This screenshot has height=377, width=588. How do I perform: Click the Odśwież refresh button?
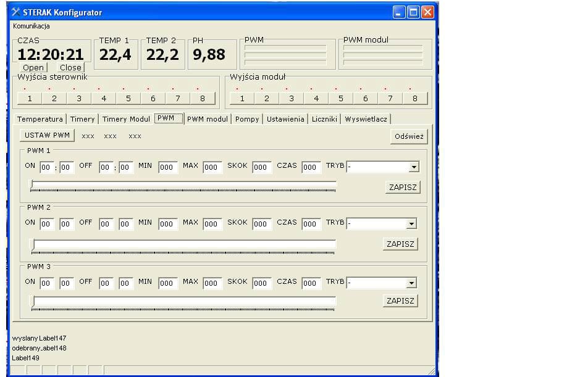[x=409, y=137]
